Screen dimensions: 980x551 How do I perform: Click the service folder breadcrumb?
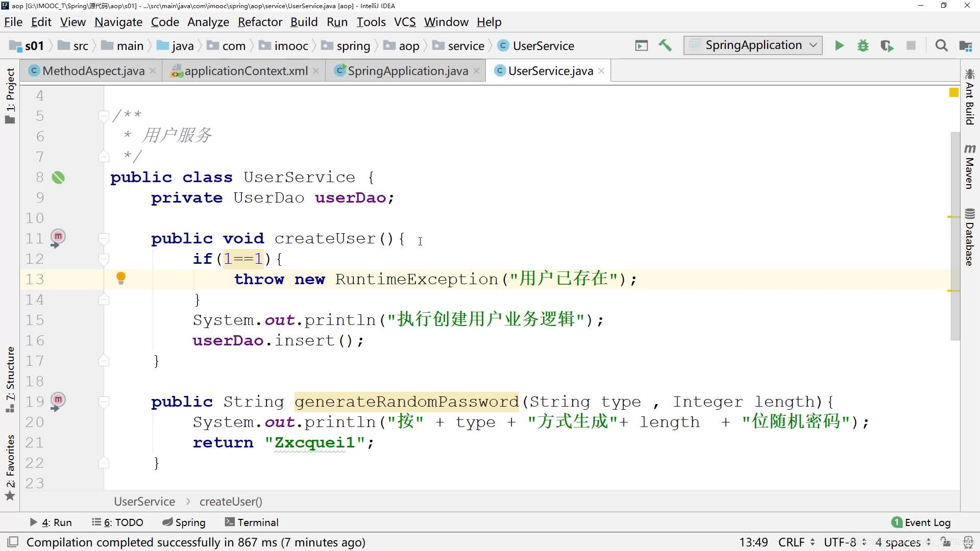[x=458, y=46]
